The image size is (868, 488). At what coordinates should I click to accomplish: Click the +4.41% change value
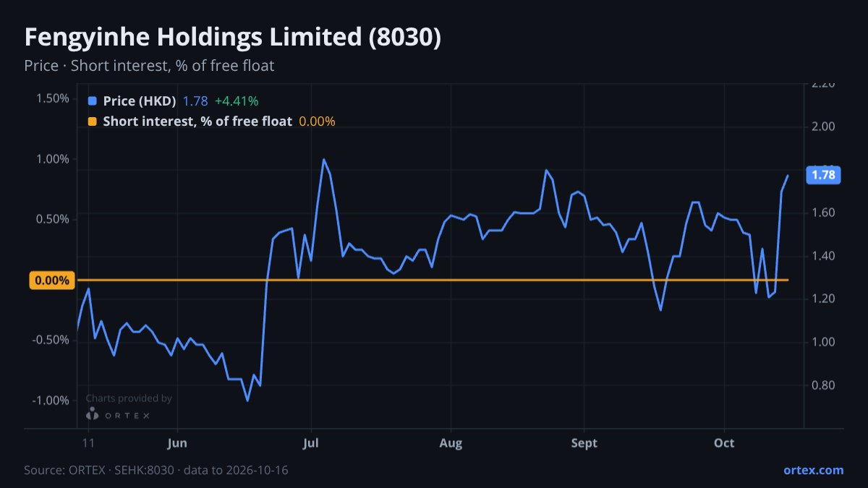coord(237,101)
